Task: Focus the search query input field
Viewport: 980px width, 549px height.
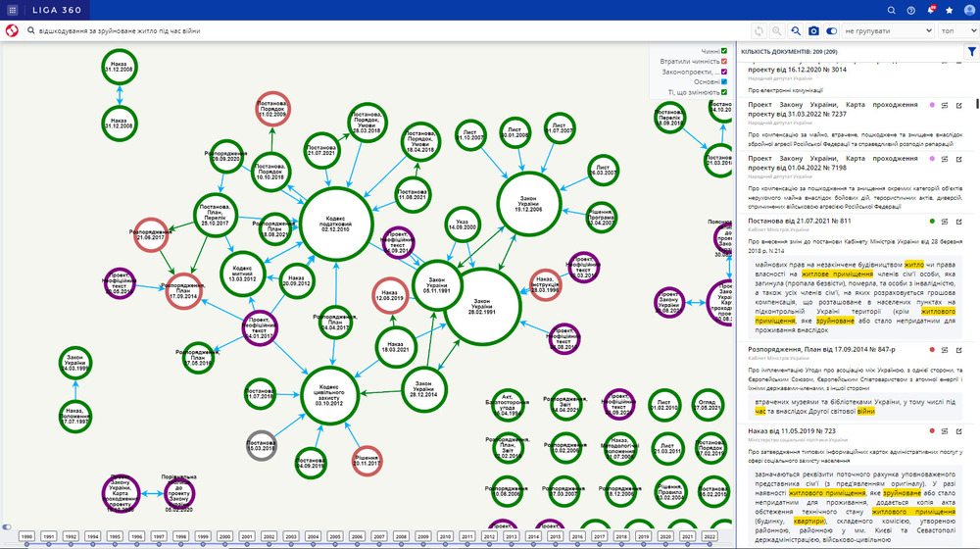Action: point(387,30)
